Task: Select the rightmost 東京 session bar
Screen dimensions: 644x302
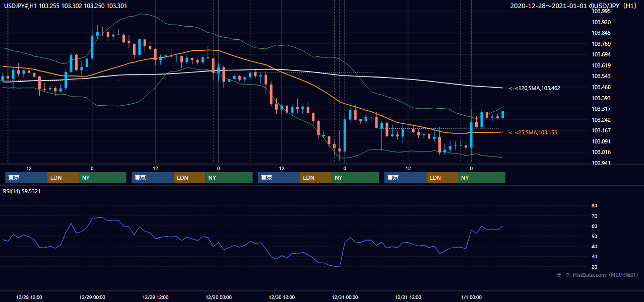Action: [406, 178]
